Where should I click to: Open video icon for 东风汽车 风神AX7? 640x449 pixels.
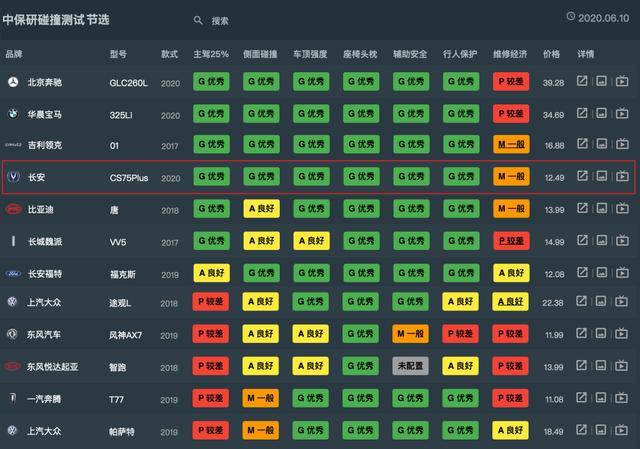(622, 333)
